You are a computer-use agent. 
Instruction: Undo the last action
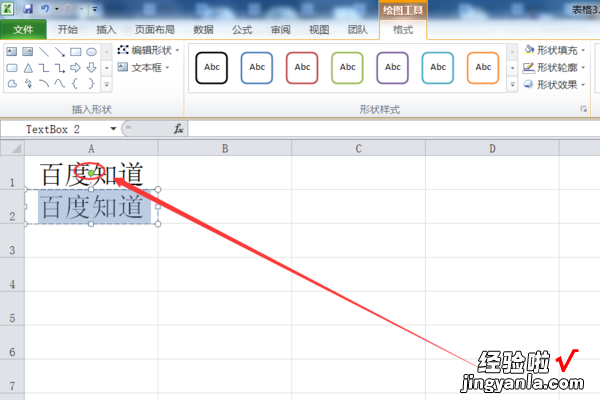click(x=45, y=8)
